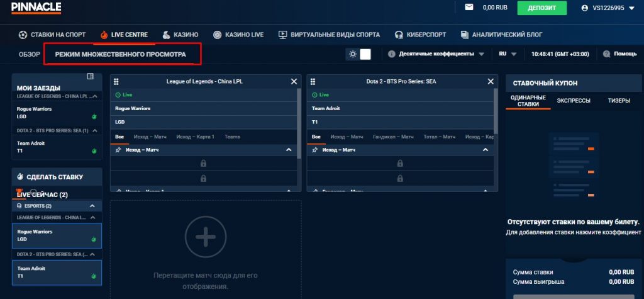Pin the Исход – Матч market in League of Legends panel
644x299 pixels.
(118, 150)
